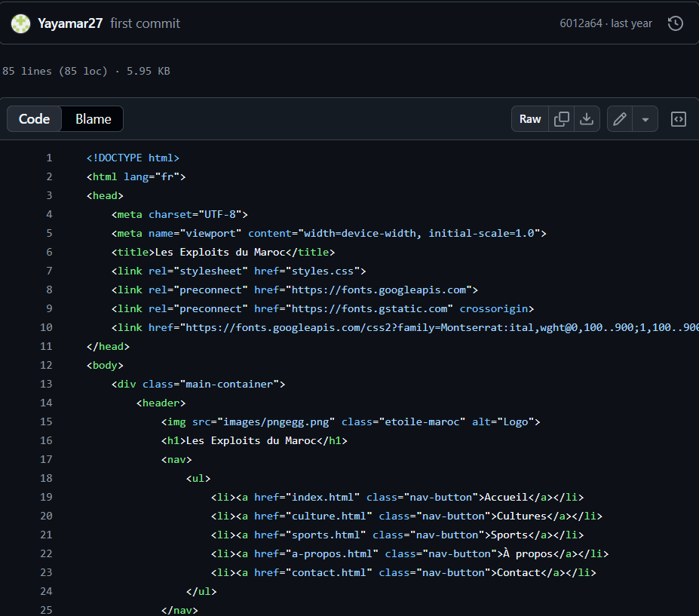Download this raw file
The height and width of the screenshot is (616, 699).
[x=587, y=118]
